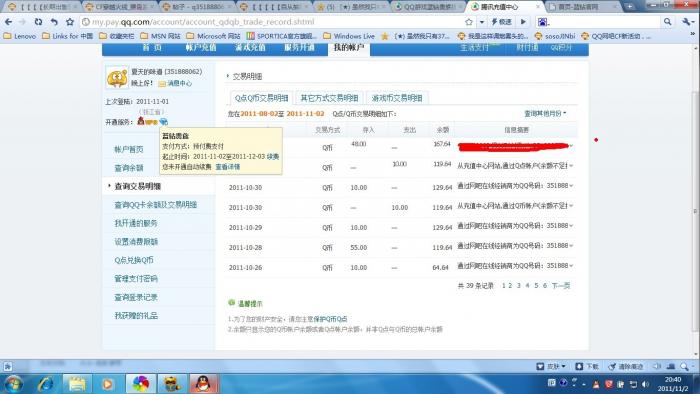
Task: Open SPORTICA官方旗舰 bookmark
Action: (282, 36)
